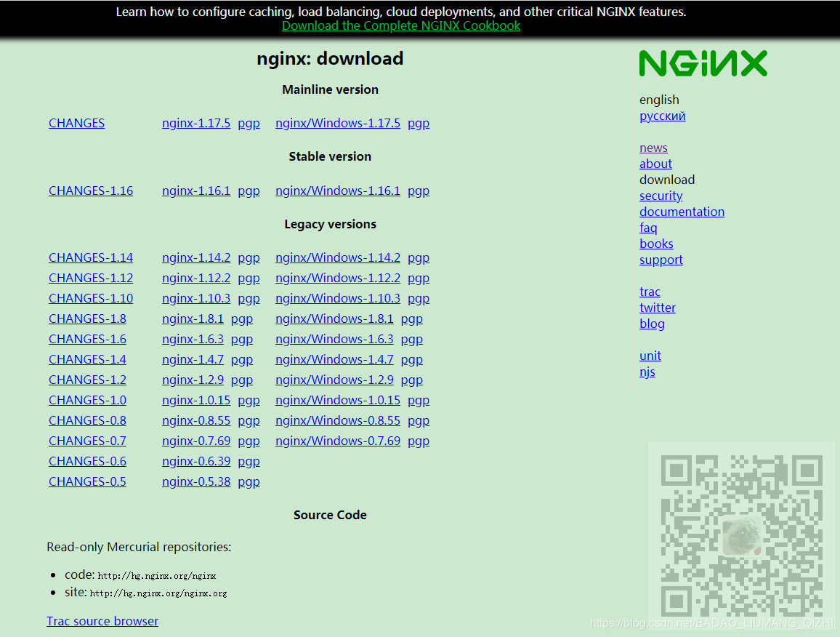Download nginx/Windows-1.2.9
Screen dimensions: 840x637
click(334, 380)
